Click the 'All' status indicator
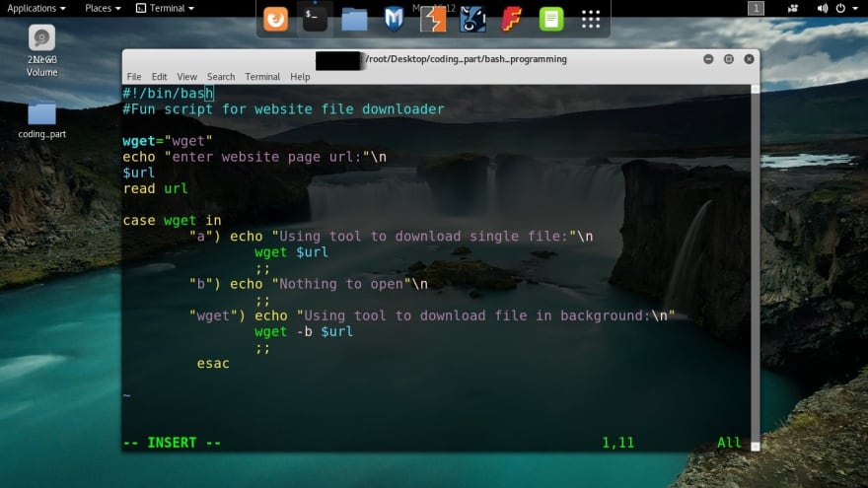This screenshot has width=868, height=488. click(x=729, y=443)
